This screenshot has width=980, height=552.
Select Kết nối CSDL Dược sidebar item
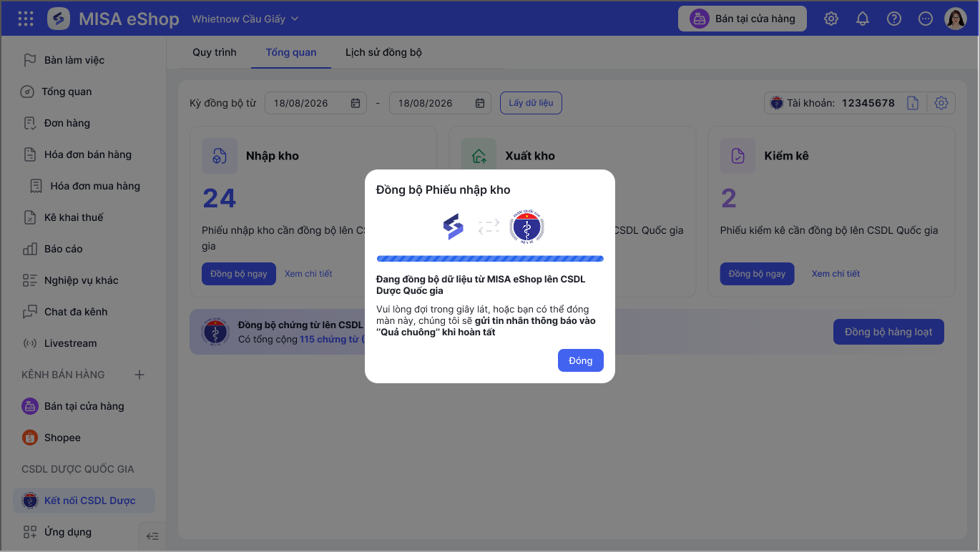[x=84, y=501]
